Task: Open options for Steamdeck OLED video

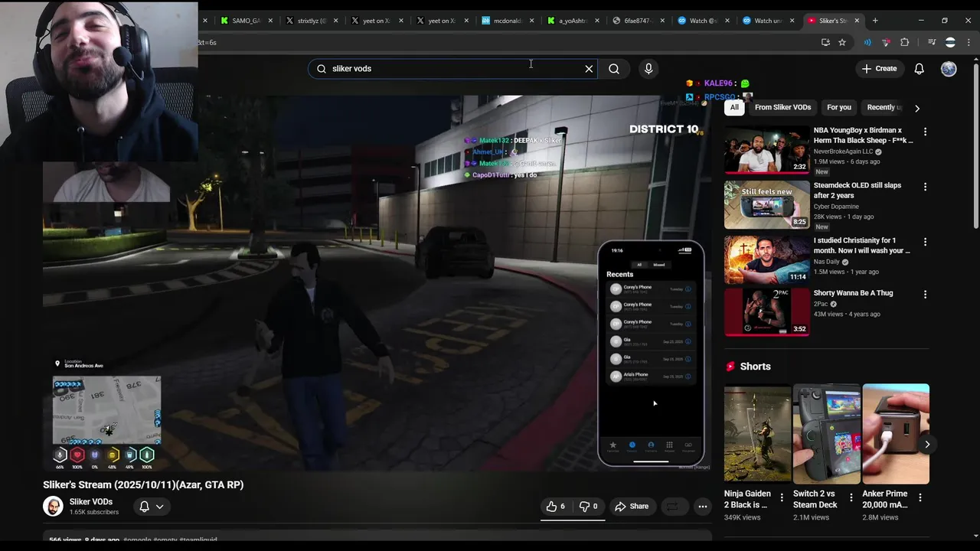Action: (x=925, y=187)
